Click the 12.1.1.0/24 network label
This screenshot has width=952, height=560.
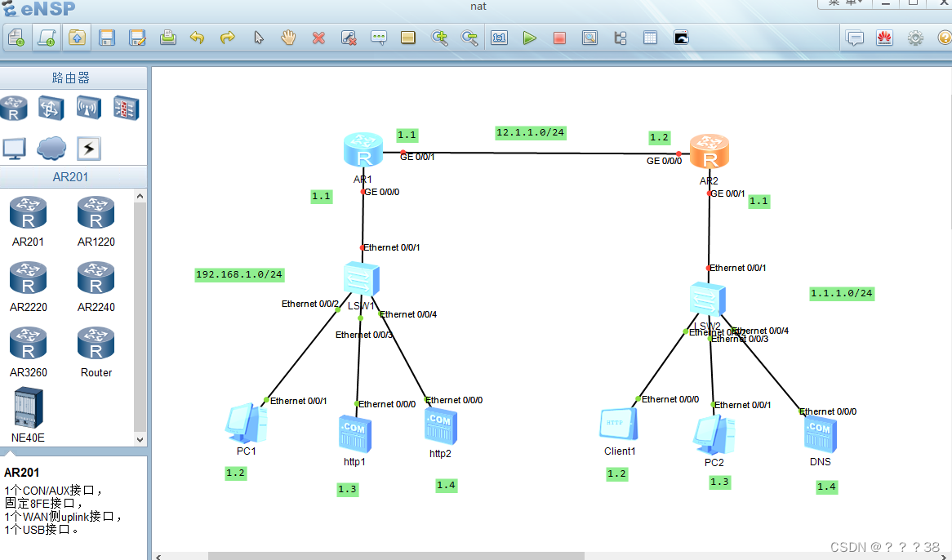pyautogui.click(x=531, y=132)
